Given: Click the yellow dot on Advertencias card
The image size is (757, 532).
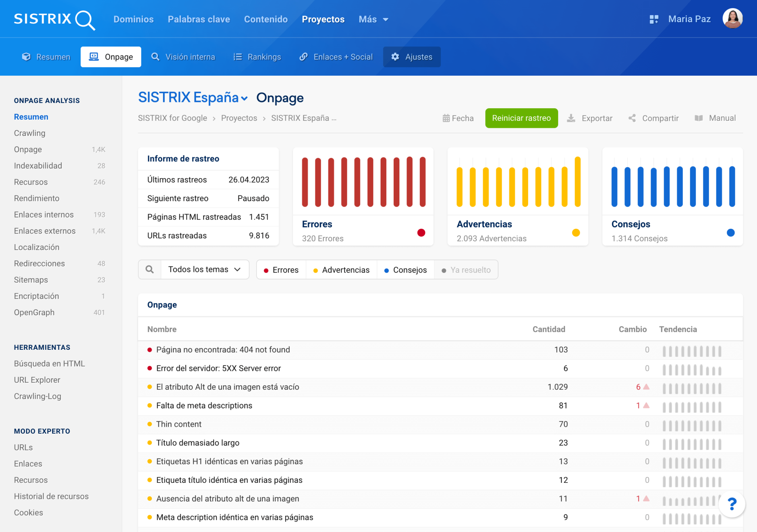Looking at the screenshot, I should (576, 232).
